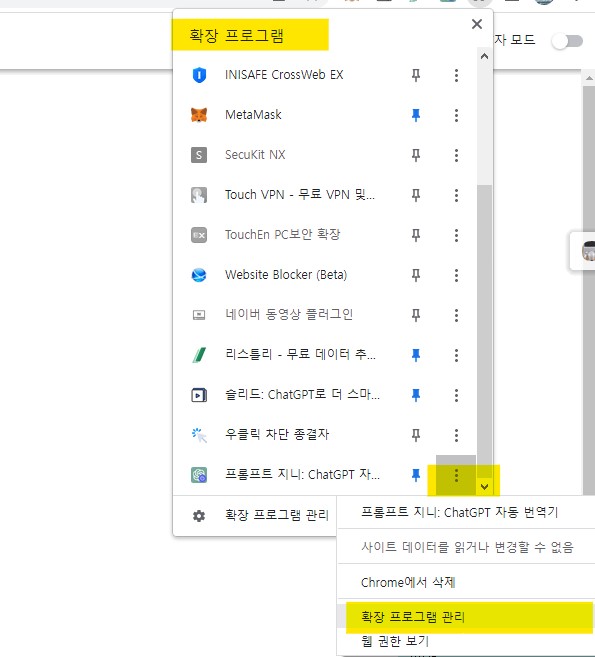Open more options for Website Blocker (Beta)
This screenshot has height=657, width=595.
456,275
